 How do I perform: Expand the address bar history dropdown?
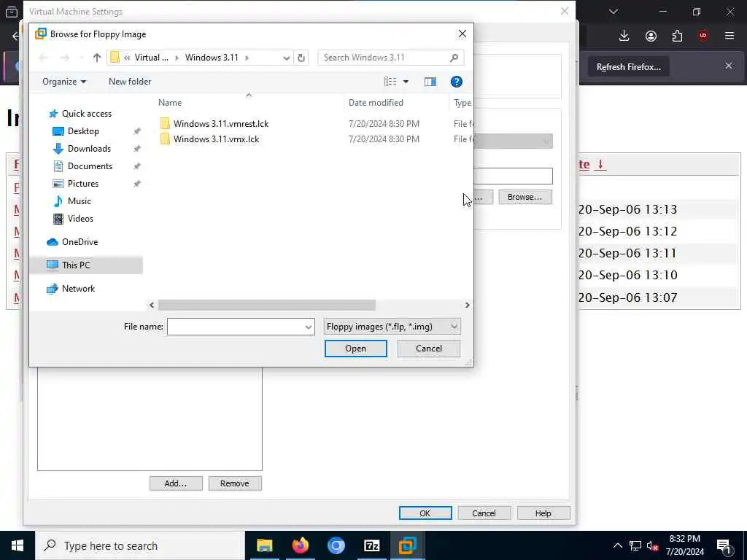[286, 58]
